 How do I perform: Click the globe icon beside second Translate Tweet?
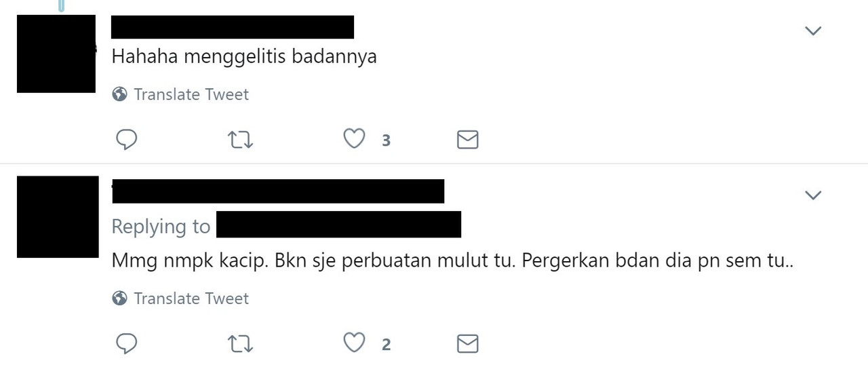(x=120, y=299)
